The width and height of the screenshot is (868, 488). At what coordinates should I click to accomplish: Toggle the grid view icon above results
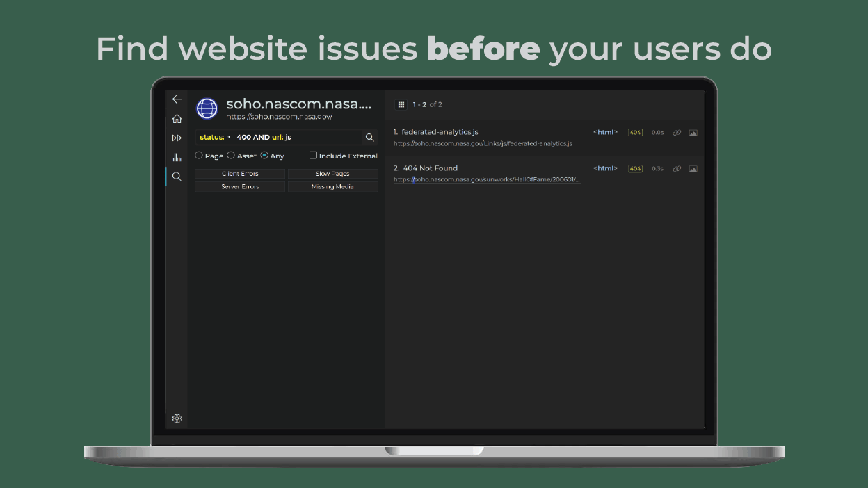click(x=401, y=104)
